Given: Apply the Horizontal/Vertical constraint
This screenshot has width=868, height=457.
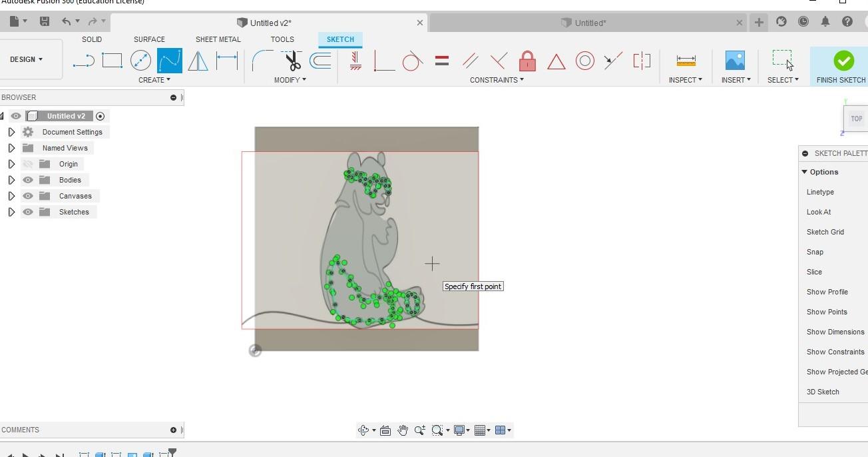Looking at the screenshot, I should [x=384, y=61].
